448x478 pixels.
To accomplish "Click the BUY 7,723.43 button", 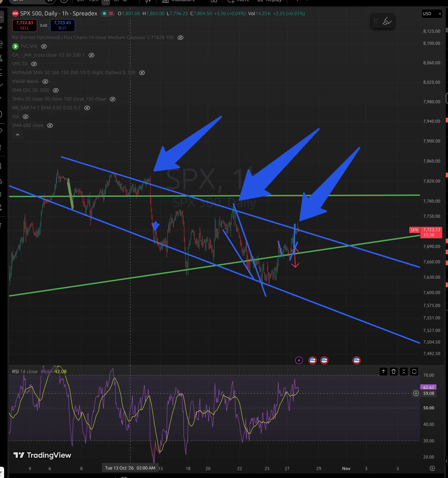I will pyautogui.click(x=62, y=25).
